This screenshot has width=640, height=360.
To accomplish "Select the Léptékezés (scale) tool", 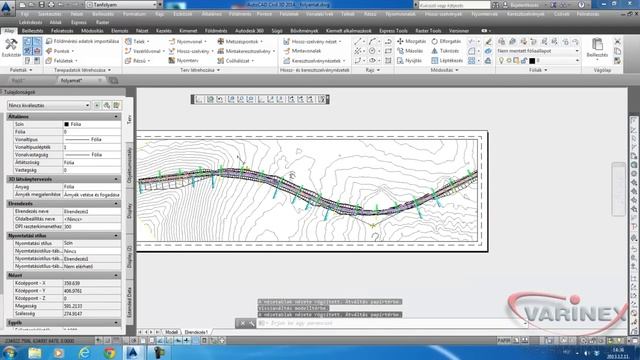I will tap(447, 60).
